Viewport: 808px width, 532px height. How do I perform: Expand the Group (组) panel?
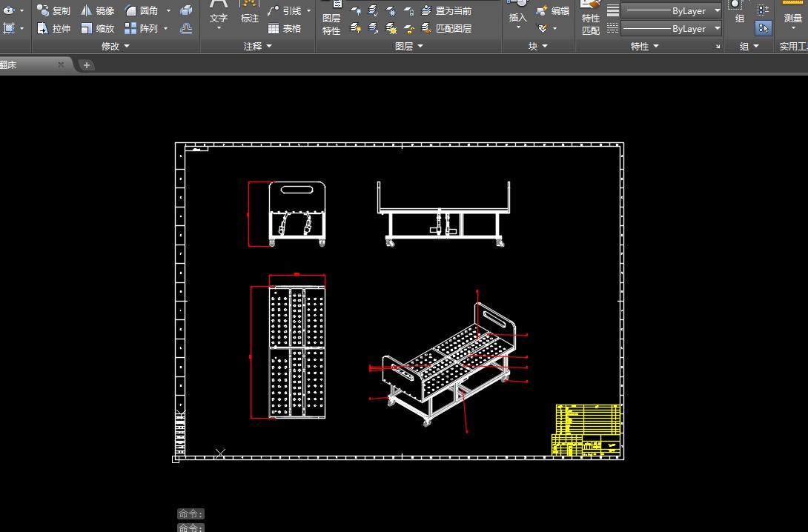point(749,47)
